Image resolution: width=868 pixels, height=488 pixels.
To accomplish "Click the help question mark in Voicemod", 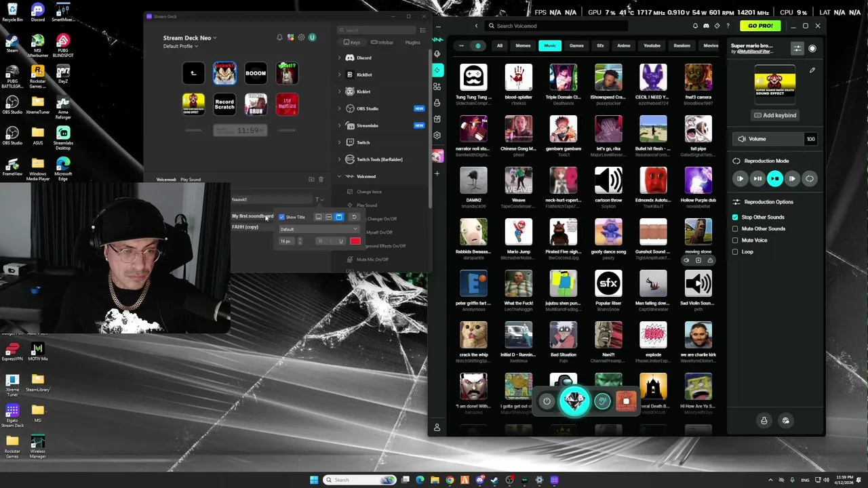I will (728, 26).
